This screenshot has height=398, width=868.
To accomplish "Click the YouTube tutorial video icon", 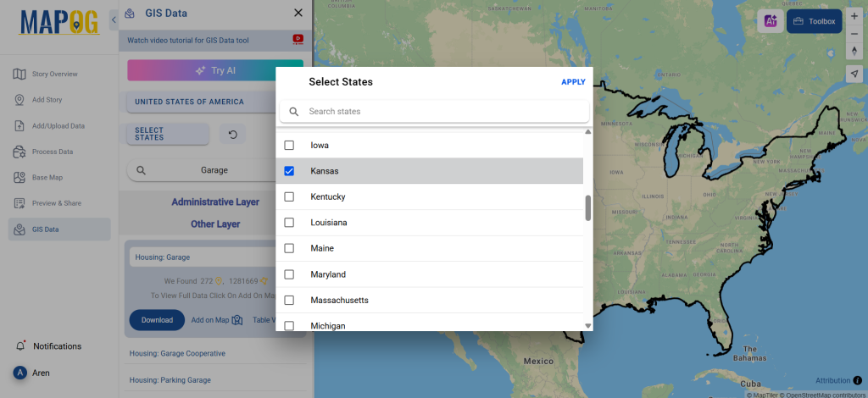I will coord(298,39).
